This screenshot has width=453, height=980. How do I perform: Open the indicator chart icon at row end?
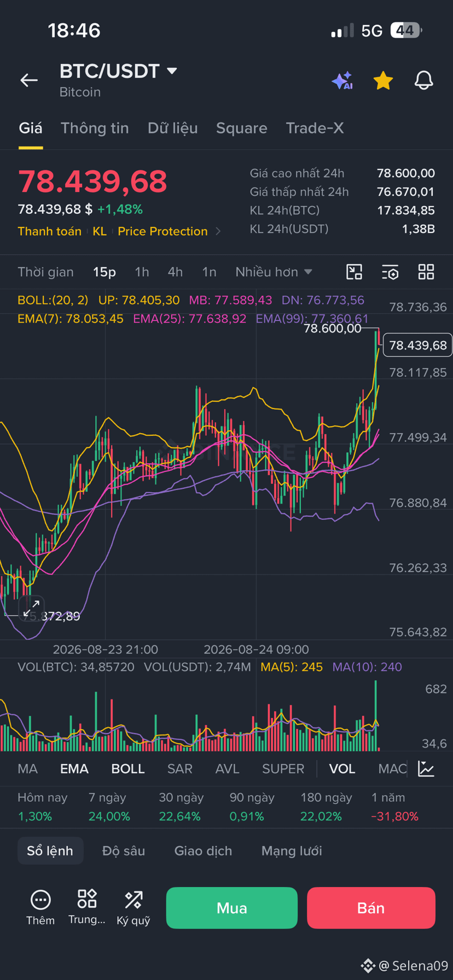(426, 768)
